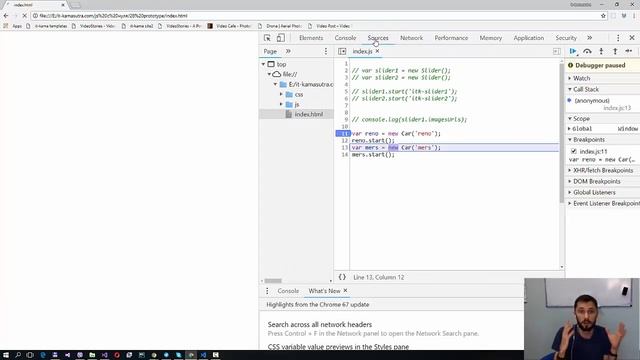The image size is (640, 360).
Task: Open the Security tab
Action: [x=566, y=38]
